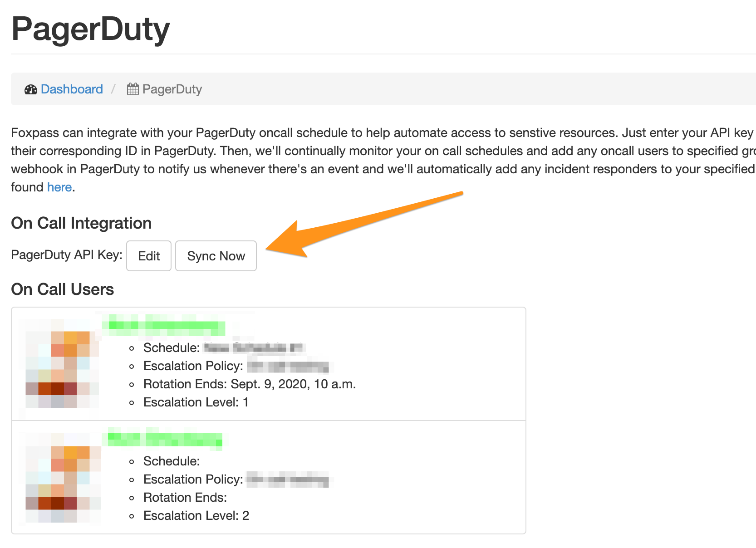Select 'Rotation Ends: Sept. 9, 2020, 10 a.m.' text
Screen dimensions: 756x548
[250, 384]
